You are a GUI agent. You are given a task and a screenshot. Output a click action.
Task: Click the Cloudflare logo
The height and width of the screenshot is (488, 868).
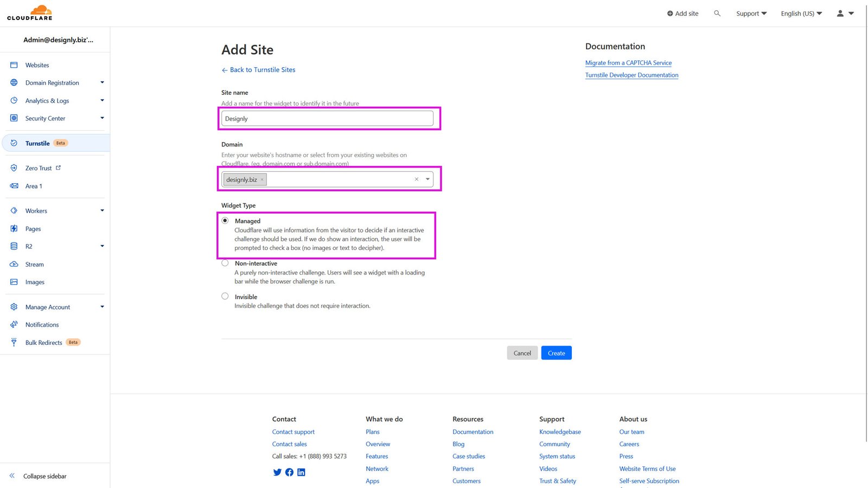(30, 13)
